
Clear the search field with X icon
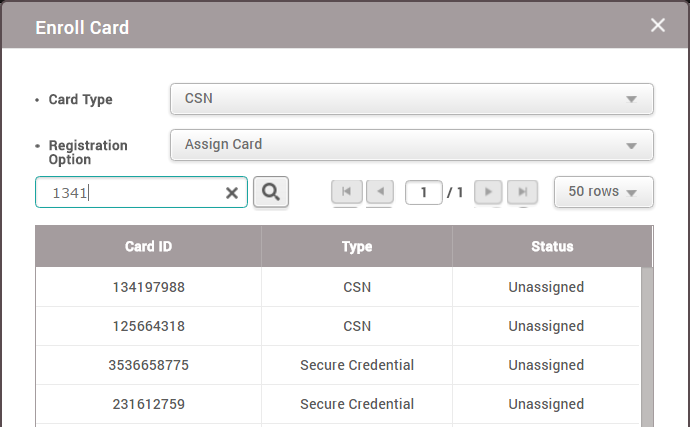click(x=232, y=193)
